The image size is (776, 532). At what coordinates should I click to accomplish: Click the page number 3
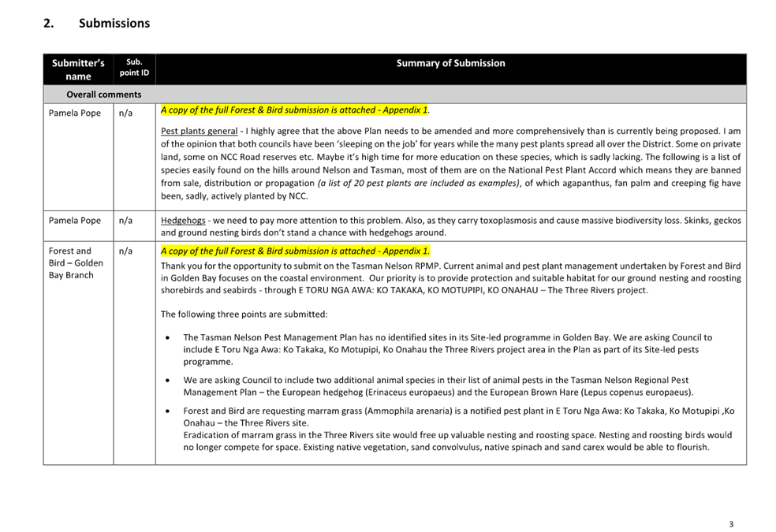[x=732, y=524]
